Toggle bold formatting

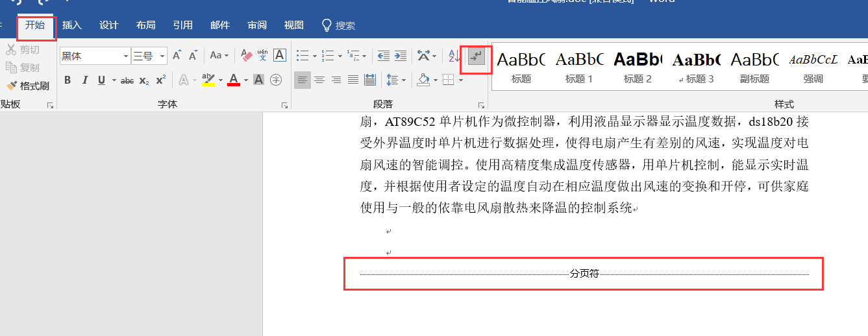point(68,80)
